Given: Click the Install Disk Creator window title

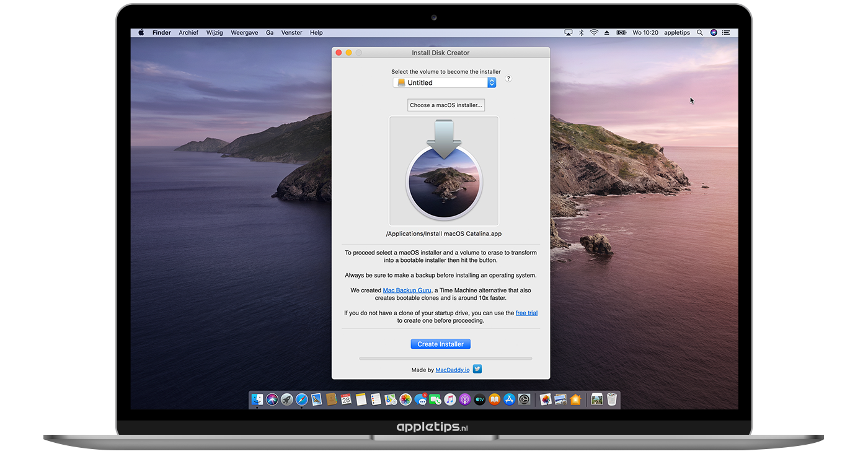Looking at the screenshot, I should pos(441,53).
